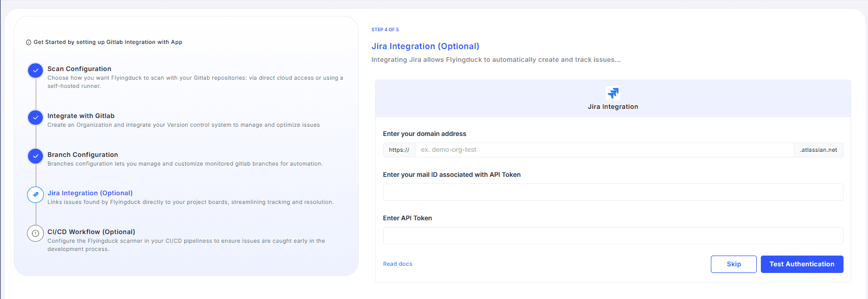Click the Branch Configuration checkmark icon

click(x=35, y=156)
